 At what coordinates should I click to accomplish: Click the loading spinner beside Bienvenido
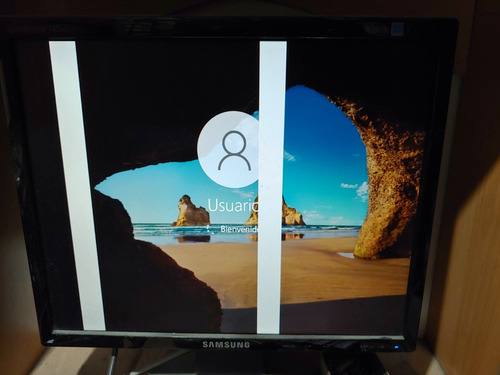coord(209,229)
